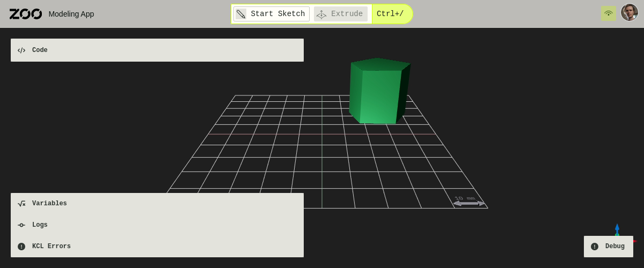This screenshot has height=268, width=644.
Task: Expand the Logs panel
Action: tap(157, 225)
